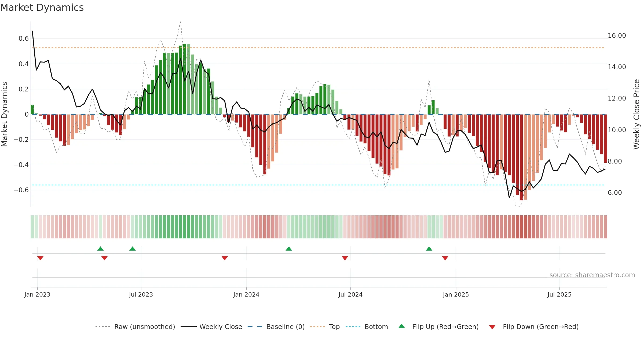Click the Raw (unsmoothed) legend entry

pyautogui.click(x=135, y=327)
